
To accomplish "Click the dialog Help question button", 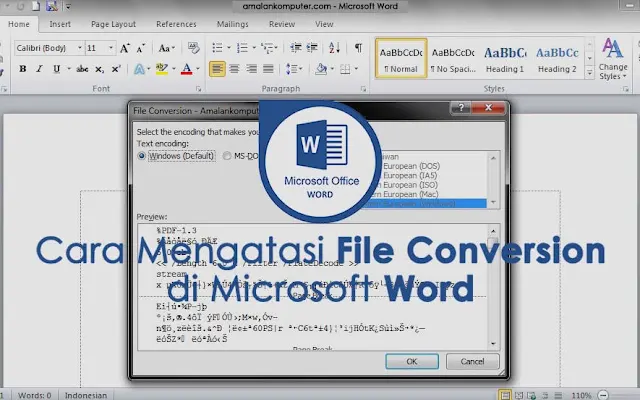I will click(461, 108).
